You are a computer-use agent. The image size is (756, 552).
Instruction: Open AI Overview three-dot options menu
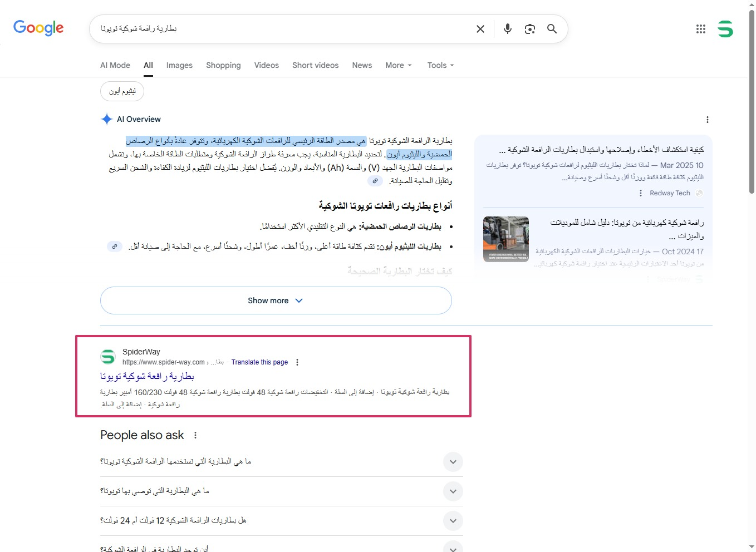point(707,120)
